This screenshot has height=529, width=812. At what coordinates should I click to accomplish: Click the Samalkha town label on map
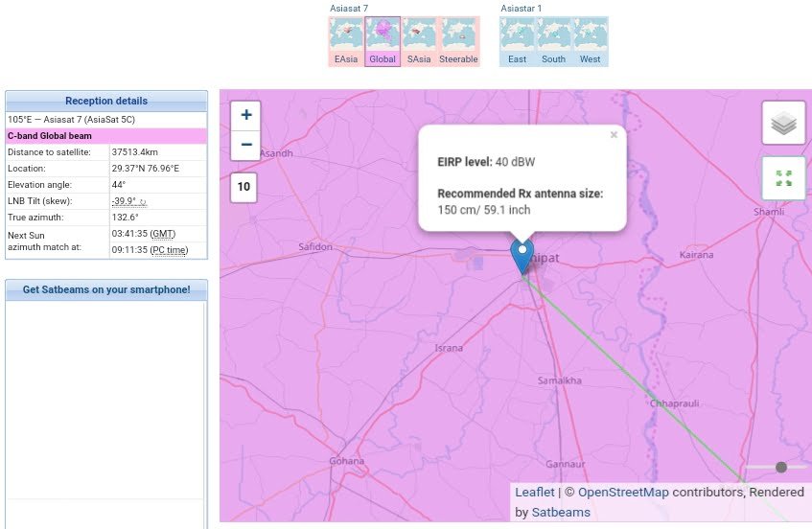tap(559, 380)
